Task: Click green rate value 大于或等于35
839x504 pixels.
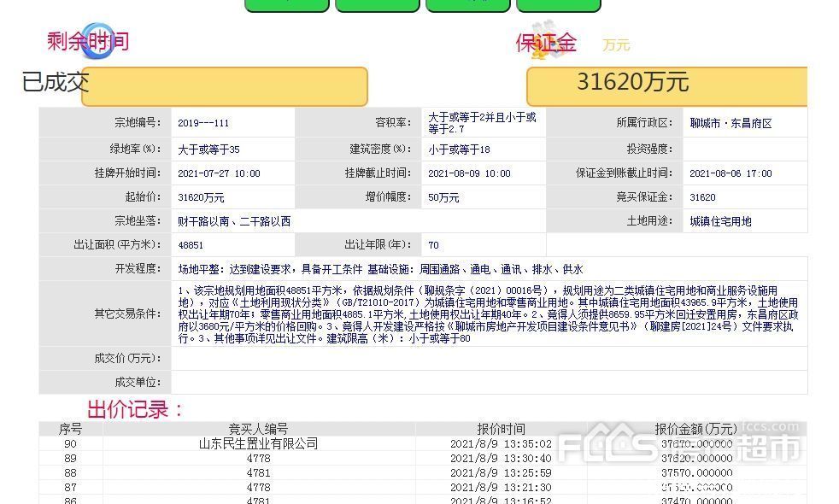Action: [208, 149]
